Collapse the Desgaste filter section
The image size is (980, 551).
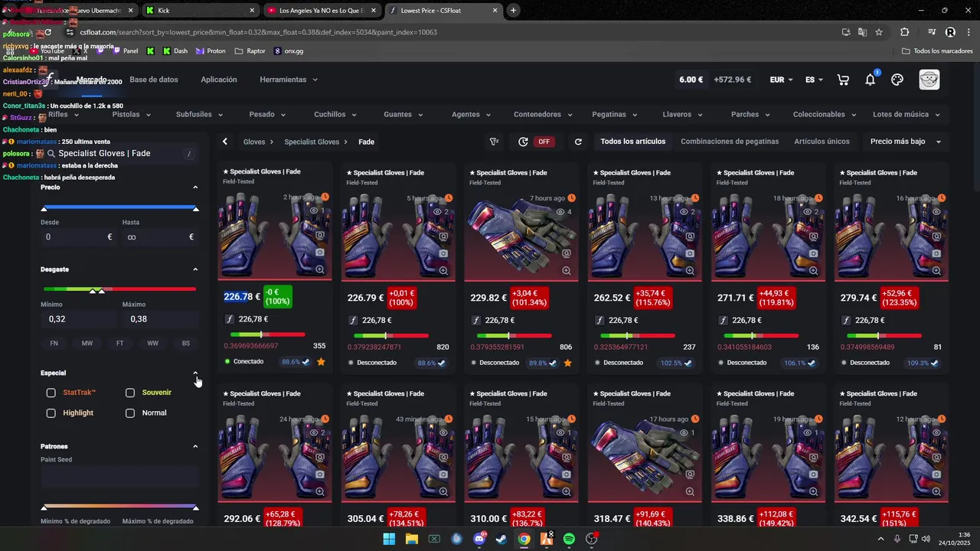(x=195, y=269)
